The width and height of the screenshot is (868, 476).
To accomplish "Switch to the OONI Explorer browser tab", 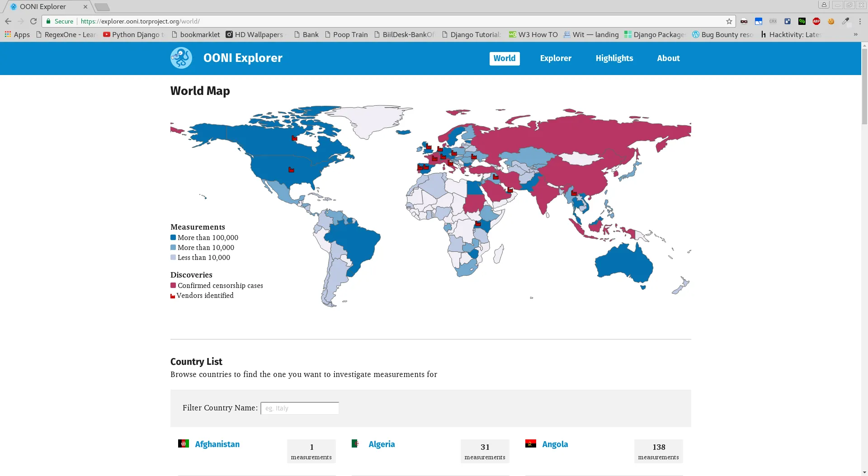I will click(x=47, y=7).
